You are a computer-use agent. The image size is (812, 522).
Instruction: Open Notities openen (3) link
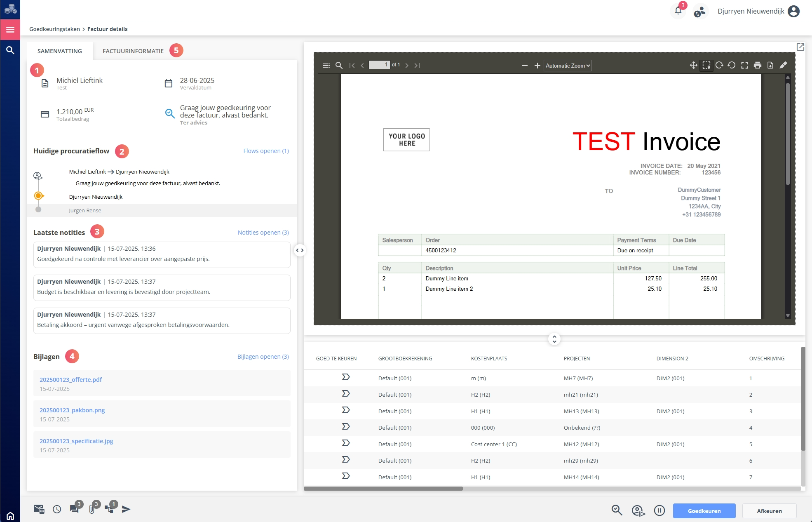(x=263, y=233)
